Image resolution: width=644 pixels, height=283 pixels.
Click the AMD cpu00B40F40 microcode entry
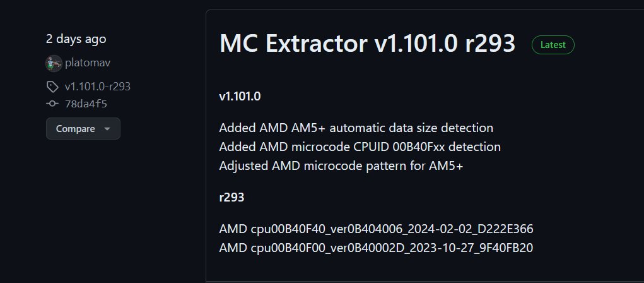pos(377,228)
